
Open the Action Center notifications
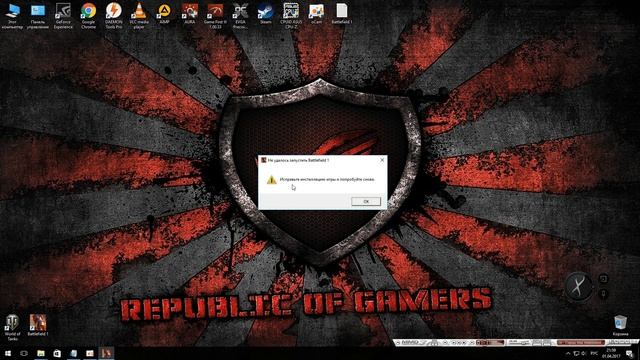tap(629, 353)
